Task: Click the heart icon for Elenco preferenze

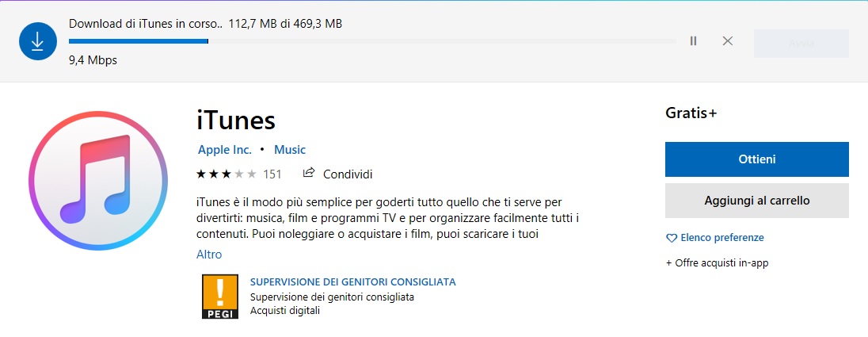Action: click(672, 239)
